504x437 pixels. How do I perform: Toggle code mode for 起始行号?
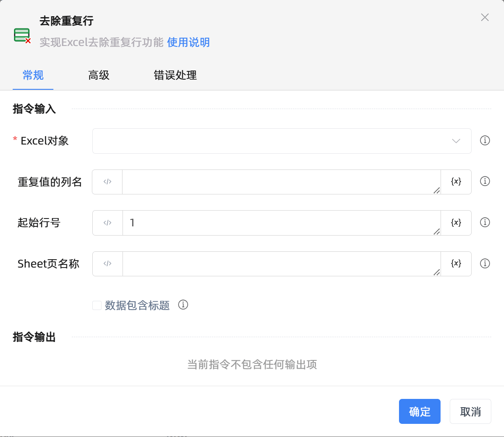tap(107, 223)
